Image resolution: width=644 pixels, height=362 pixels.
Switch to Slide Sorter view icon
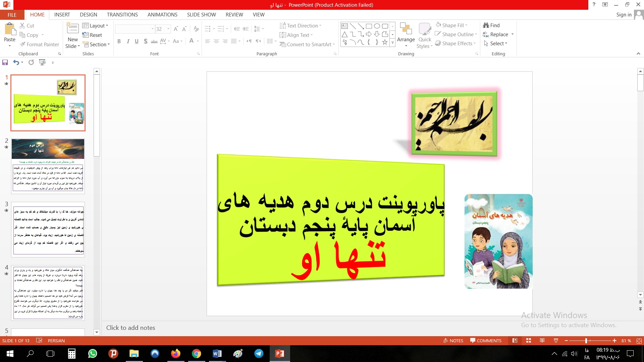(529, 341)
